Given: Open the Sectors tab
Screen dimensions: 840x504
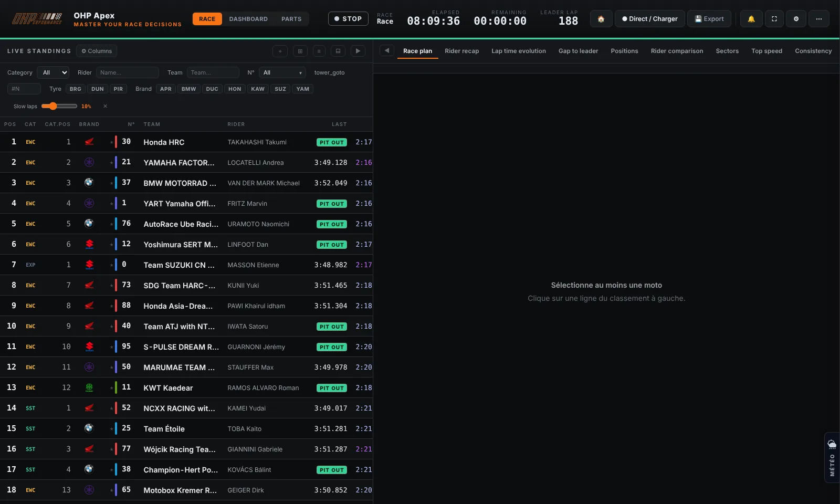Looking at the screenshot, I should [x=727, y=51].
